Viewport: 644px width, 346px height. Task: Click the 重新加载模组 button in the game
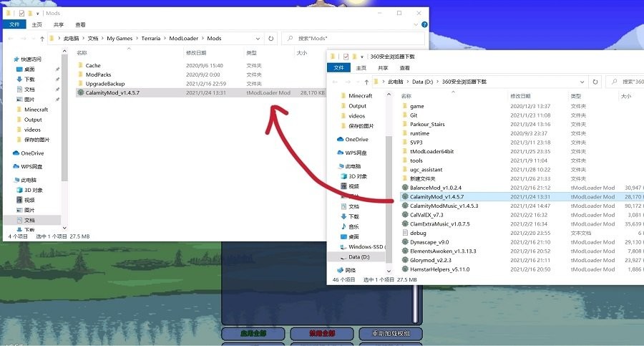click(391, 333)
